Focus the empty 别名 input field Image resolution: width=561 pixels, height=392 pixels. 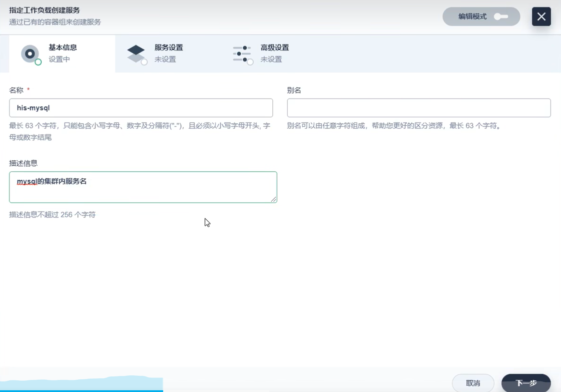point(419,108)
